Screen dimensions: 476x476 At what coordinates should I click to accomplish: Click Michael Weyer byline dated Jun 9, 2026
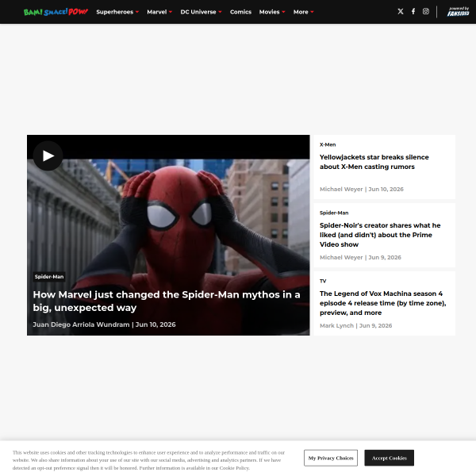click(360, 257)
